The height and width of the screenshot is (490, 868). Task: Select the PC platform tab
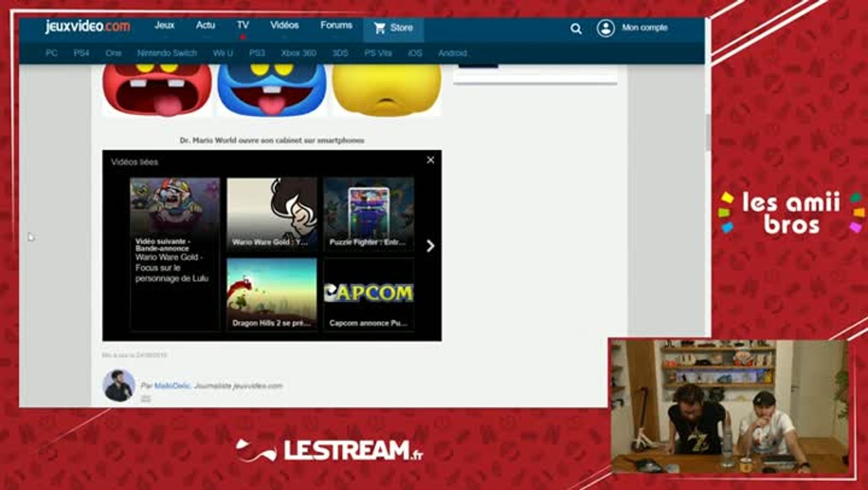52,53
